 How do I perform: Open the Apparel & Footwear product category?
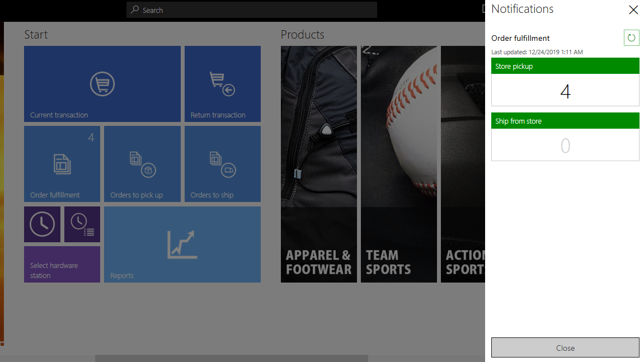coord(319,164)
